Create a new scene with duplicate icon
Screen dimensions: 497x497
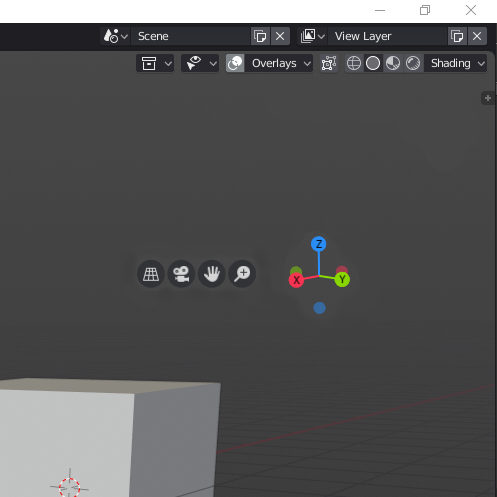coord(260,36)
